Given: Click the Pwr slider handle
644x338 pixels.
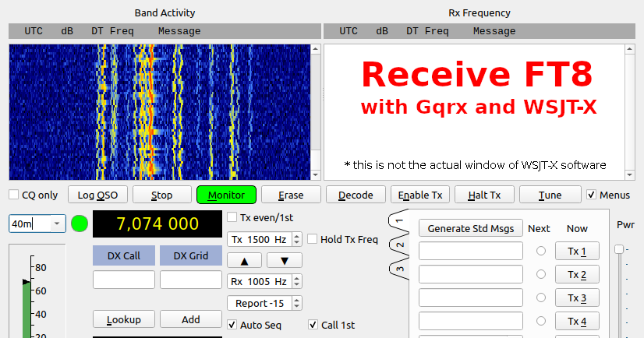Looking at the screenshot, I should pyautogui.click(x=619, y=249).
